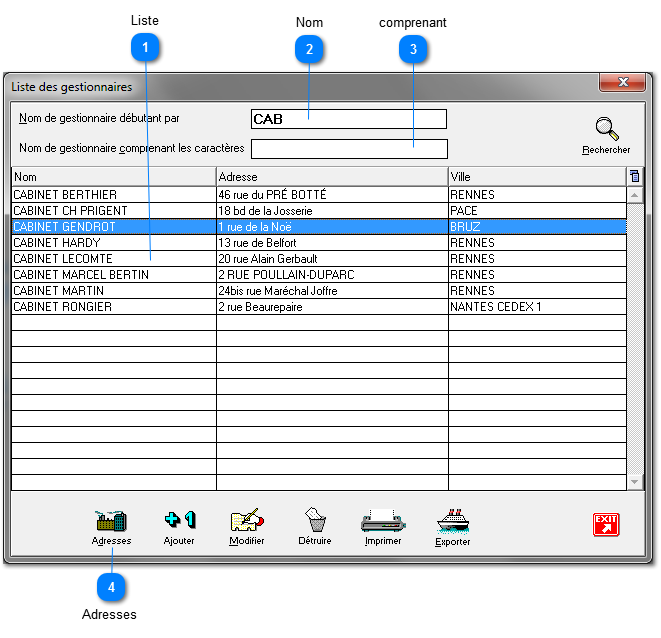Screen dimensions: 661x638
Task: Select the CABINET RONGIER row
Action: coord(113,307)
